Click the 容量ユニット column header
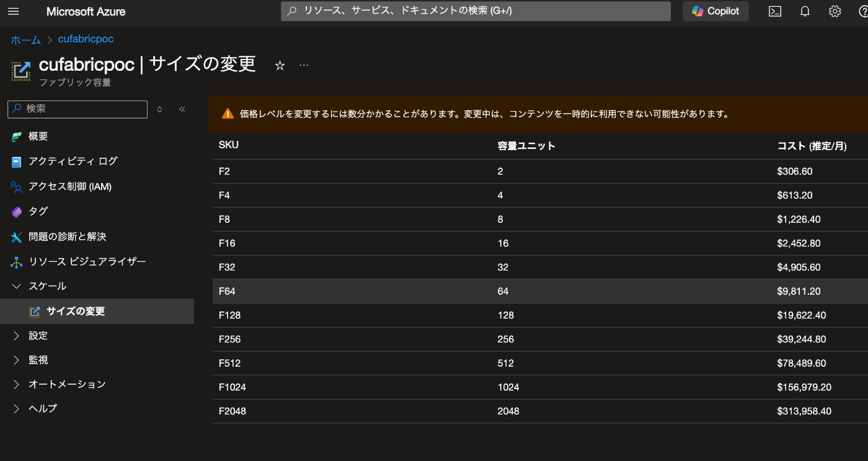This screenshot has height=461, width=868. click(x=526, y=146)
